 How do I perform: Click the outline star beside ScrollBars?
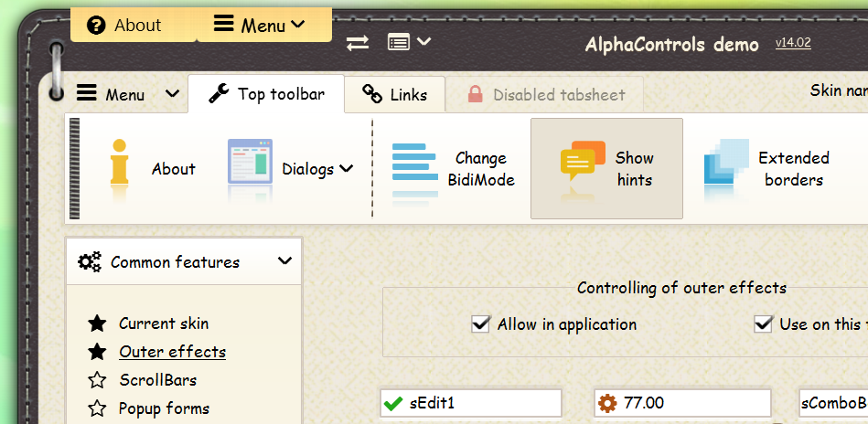(97, 380)
